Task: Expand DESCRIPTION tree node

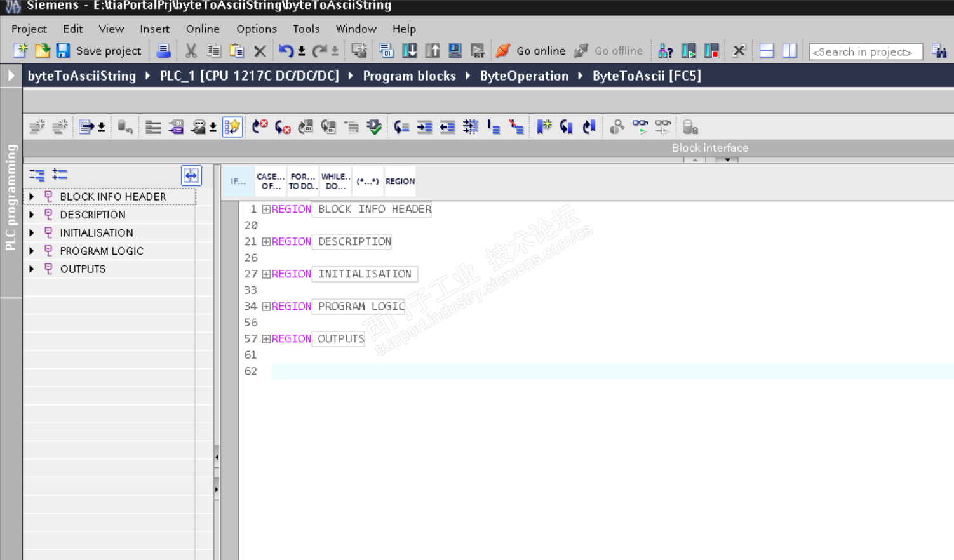Action: [31, 215]
